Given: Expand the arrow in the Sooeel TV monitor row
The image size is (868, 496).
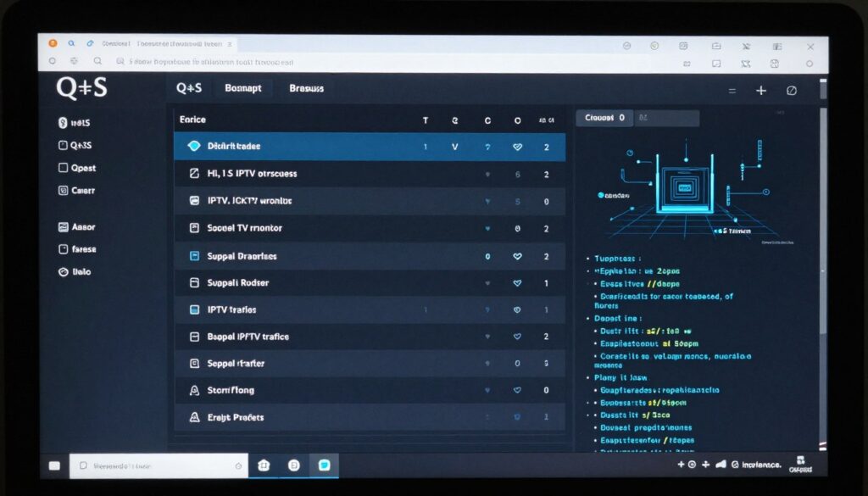Looking at the screenshot, I should [487, 229].
